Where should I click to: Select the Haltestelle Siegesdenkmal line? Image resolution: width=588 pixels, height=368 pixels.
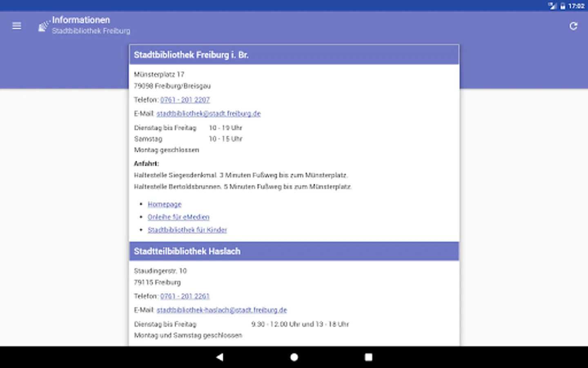241,175
